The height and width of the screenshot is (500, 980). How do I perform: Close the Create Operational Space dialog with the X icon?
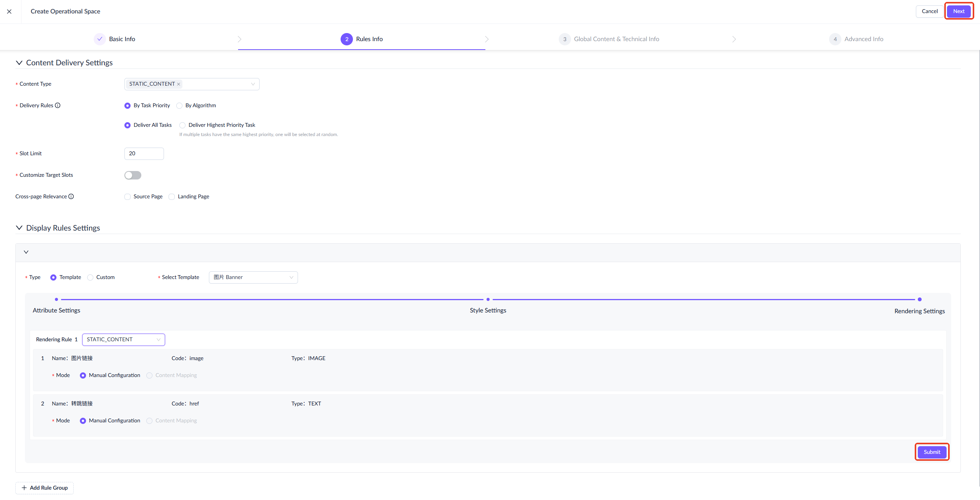tap(9, 12)
